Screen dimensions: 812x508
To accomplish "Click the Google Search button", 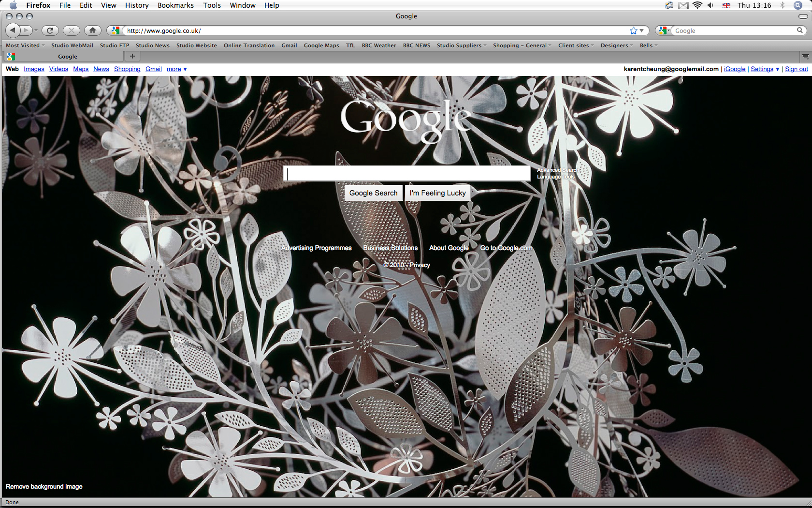I will pyautogui.click(x=373, y=193).
